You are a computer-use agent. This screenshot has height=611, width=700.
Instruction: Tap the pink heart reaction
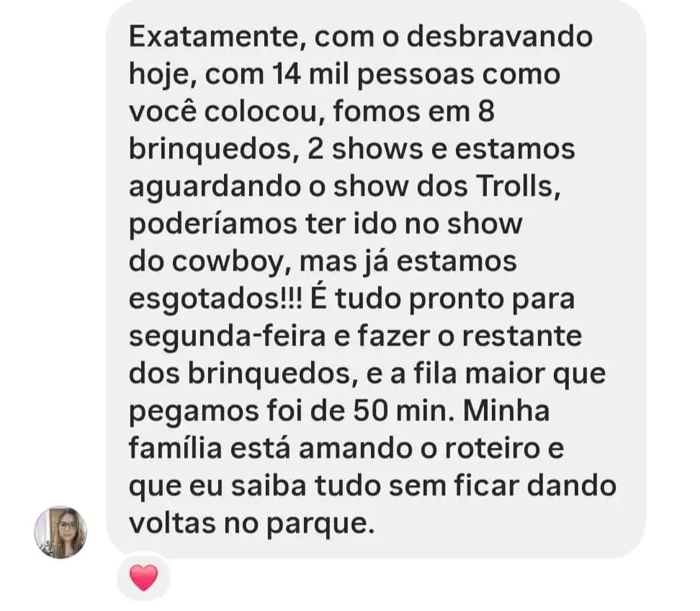tap(143, 578)
